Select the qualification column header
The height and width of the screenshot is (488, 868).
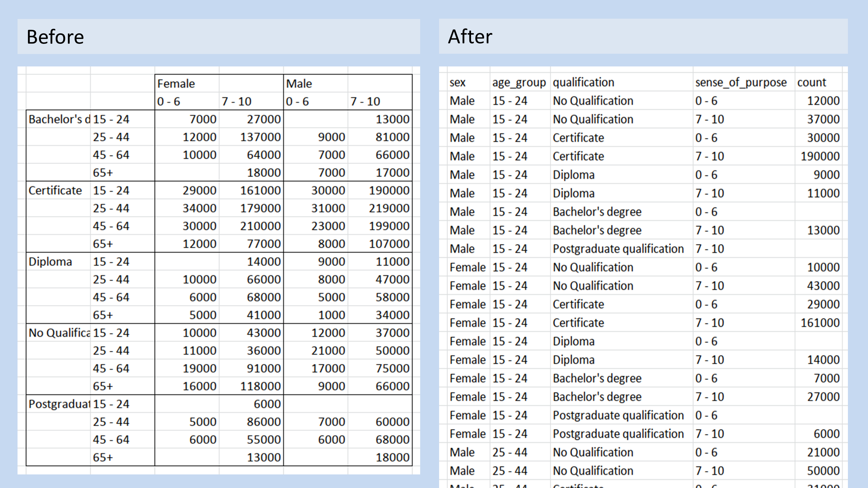tap(584, 82)
